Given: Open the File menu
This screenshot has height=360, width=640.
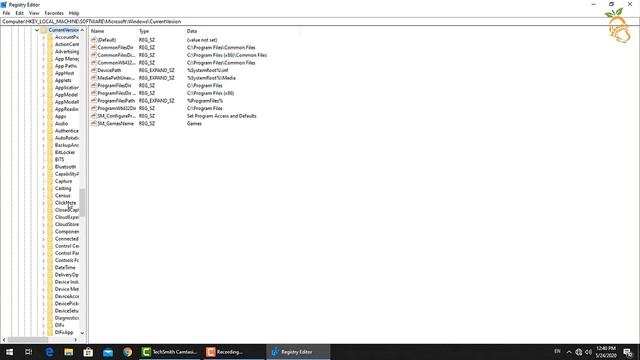Looking at the screenshot, I should (x=6, y=13).
